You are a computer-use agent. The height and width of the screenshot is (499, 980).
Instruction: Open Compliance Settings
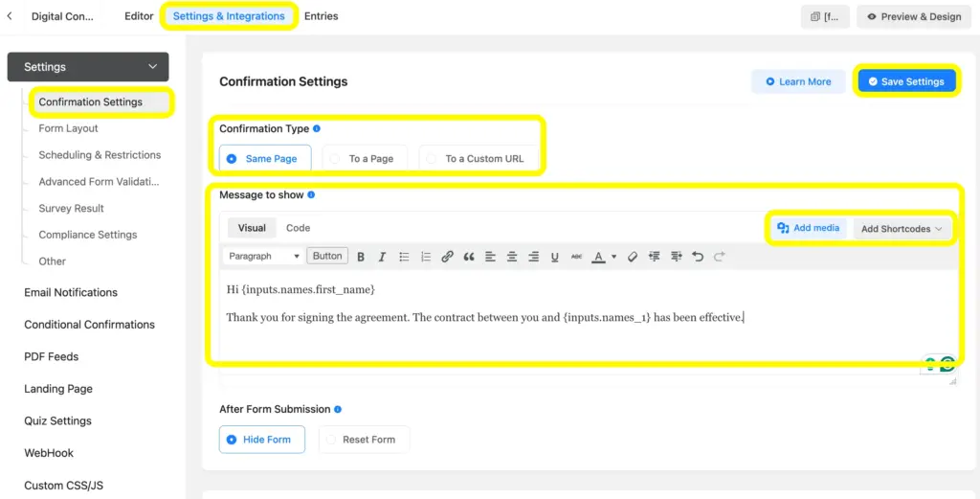[x=87, y=235]
